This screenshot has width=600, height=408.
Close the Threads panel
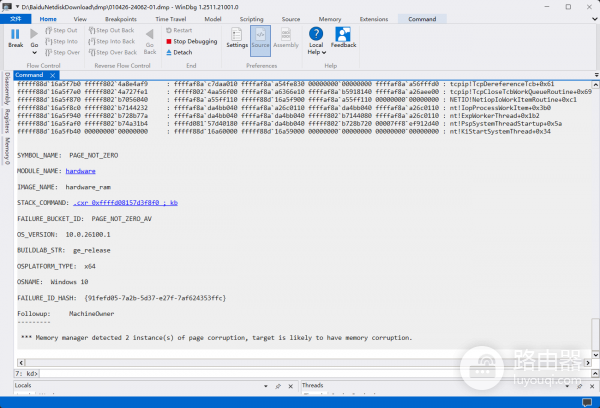[x=592, y=386]
